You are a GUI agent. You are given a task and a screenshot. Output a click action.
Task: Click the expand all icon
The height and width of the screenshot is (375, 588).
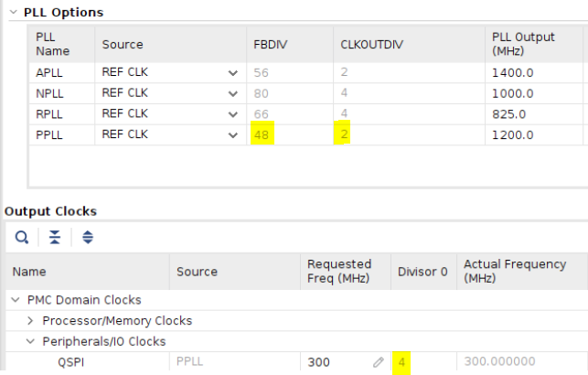point(88,238)
